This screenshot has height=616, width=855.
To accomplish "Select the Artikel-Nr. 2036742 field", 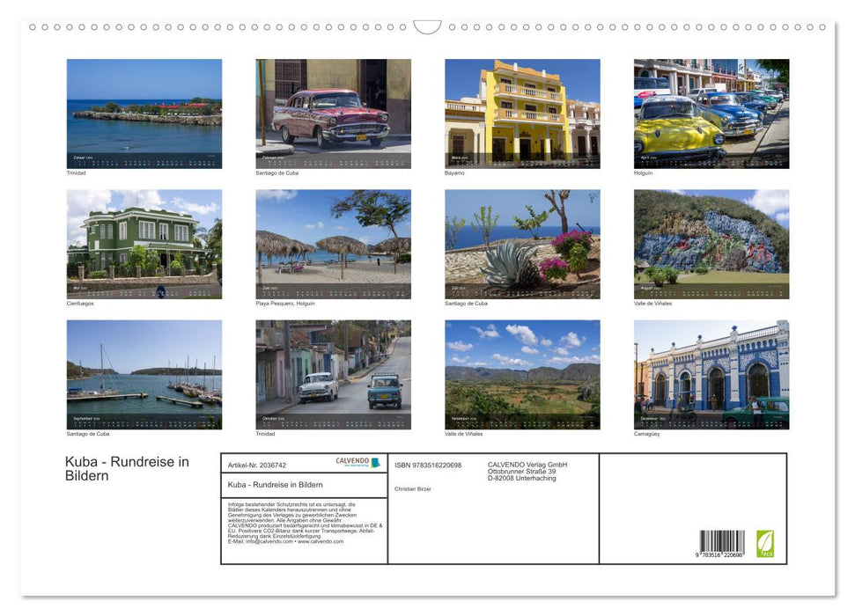I will 258,465.
